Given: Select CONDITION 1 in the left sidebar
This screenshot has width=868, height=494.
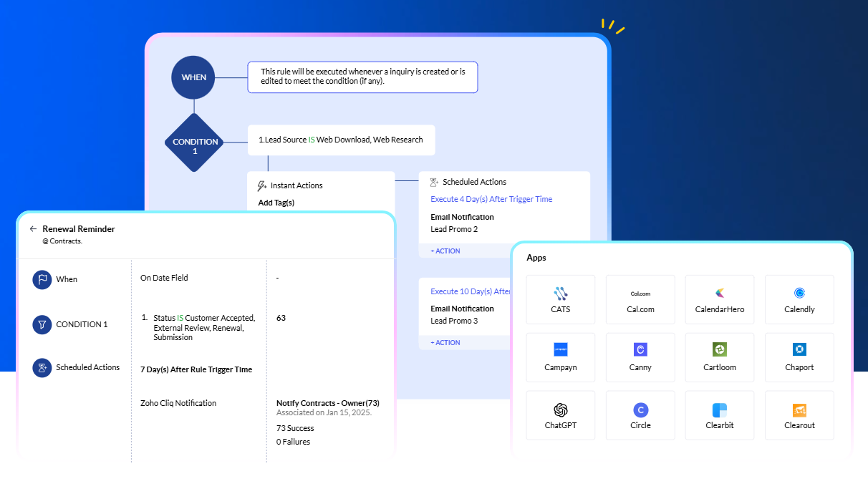Looking at the screenshot, I should click(x=82, y=324).
